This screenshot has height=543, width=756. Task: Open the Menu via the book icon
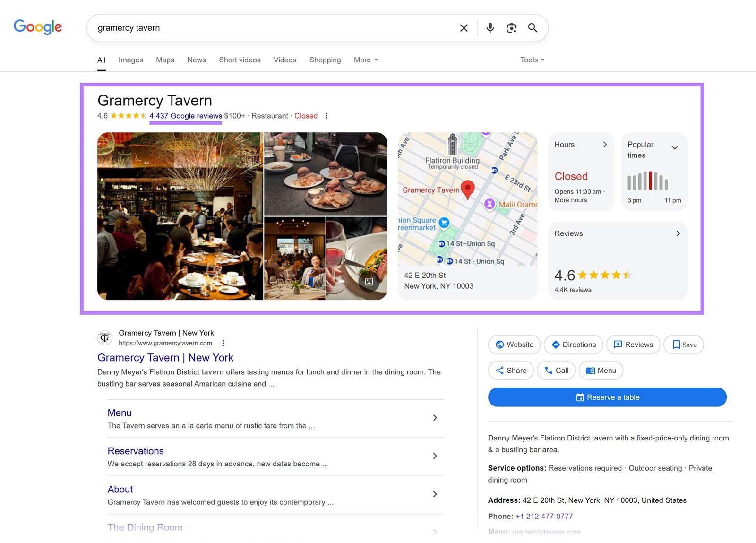click(x=590, y=371)
